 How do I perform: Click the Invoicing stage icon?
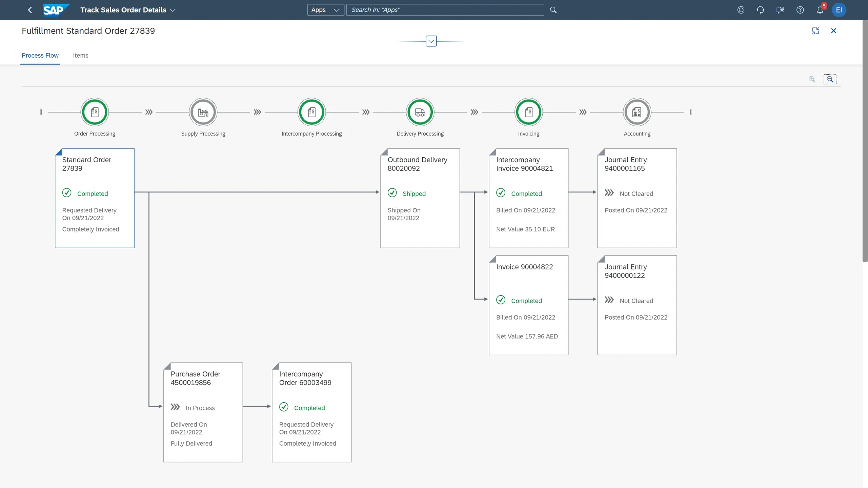click(x=528, y=112)
